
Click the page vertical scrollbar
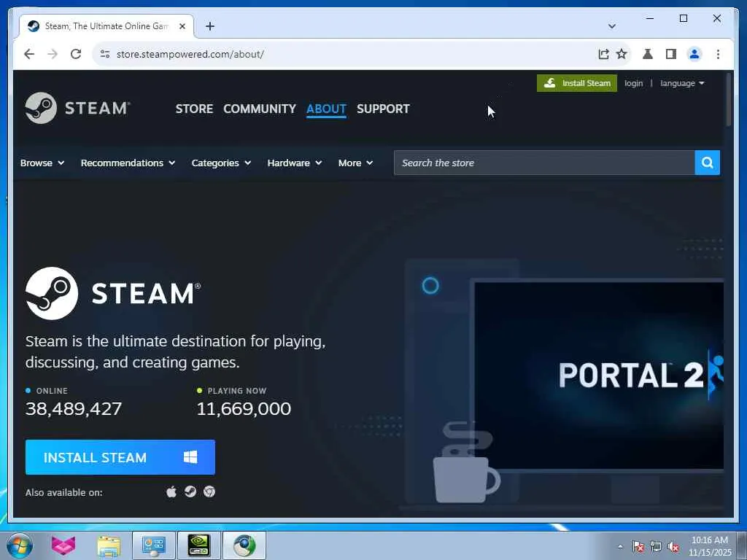tap(729, 99)
